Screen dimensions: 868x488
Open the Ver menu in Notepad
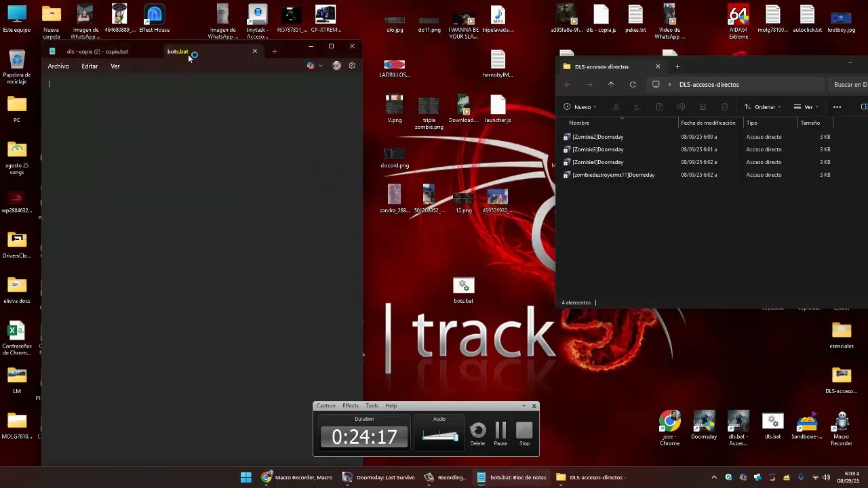(x=115, y=66)
